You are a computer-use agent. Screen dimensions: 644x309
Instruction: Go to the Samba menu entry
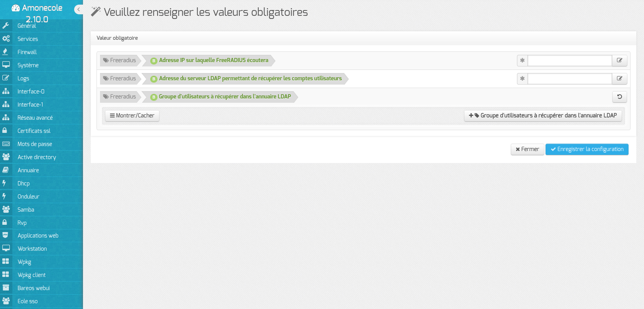click(26, 210)
